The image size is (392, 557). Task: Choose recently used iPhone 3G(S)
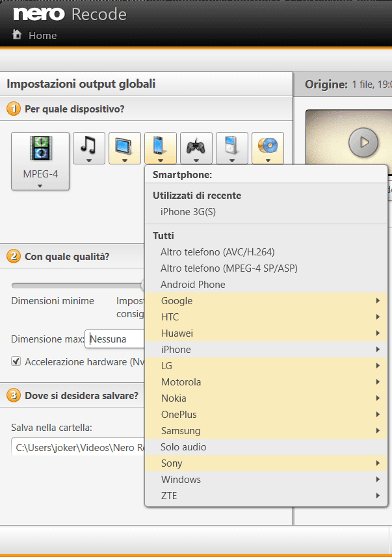266,212
